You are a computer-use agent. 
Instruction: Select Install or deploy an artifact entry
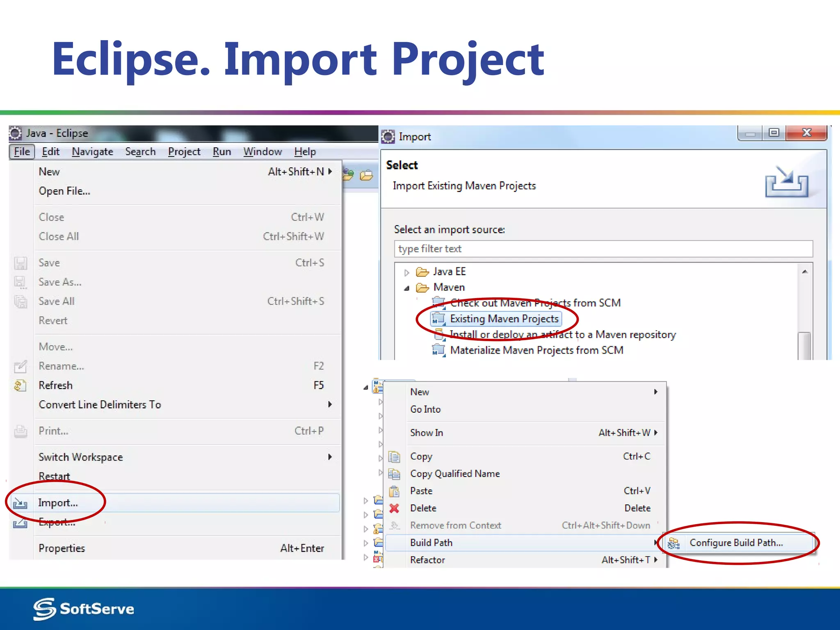(x=563, y=335)
